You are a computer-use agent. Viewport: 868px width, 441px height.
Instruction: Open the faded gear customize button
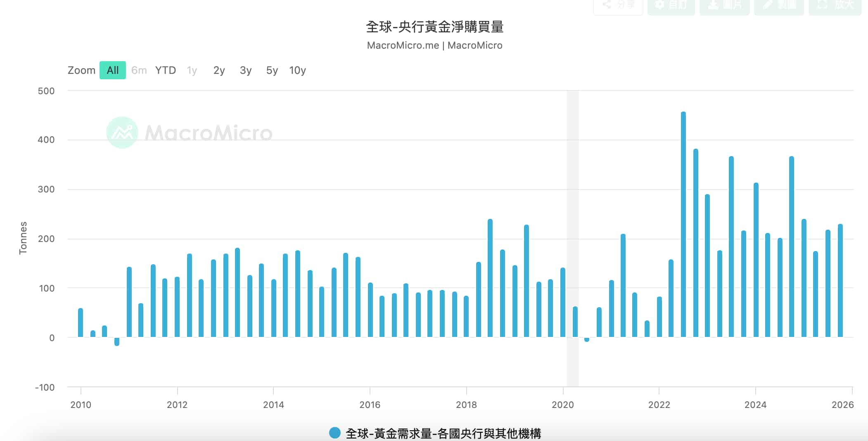(671, 5)
